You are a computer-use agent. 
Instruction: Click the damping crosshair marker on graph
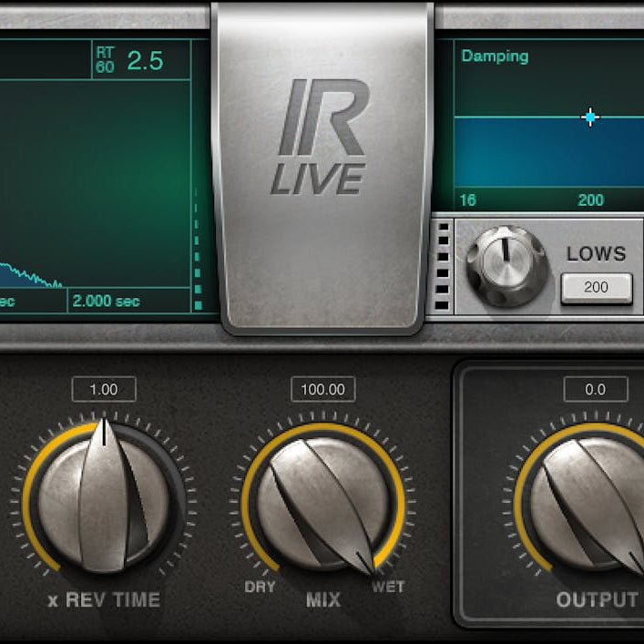pos(590,118)
